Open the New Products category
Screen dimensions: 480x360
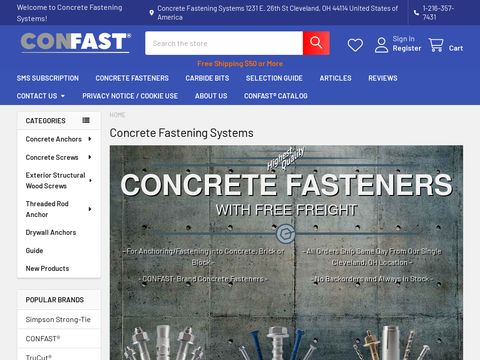tap(47, 268)
